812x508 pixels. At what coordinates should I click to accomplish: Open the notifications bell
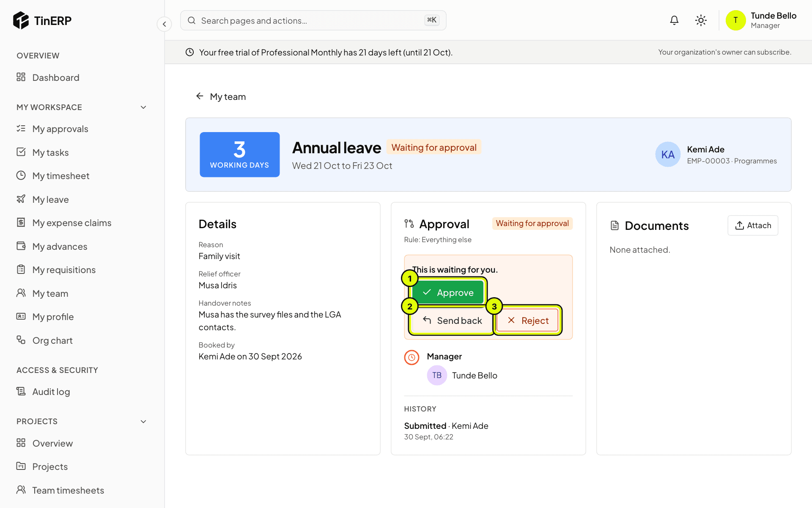674,20
